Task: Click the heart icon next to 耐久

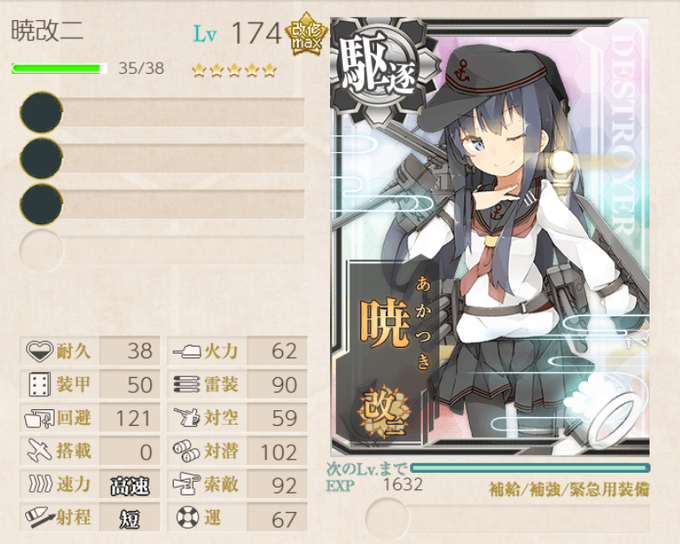Action: [x=39, y=351]
